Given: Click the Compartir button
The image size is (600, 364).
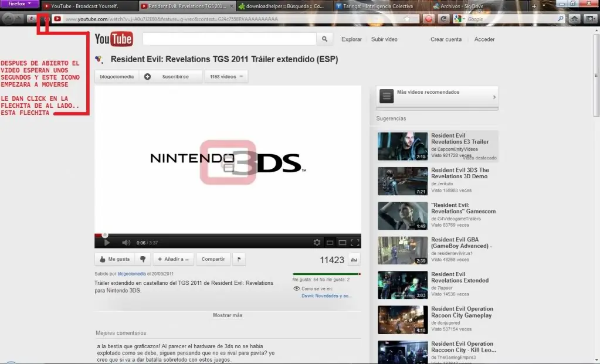Looking at the screenshot, I should [x=213, y=259].
